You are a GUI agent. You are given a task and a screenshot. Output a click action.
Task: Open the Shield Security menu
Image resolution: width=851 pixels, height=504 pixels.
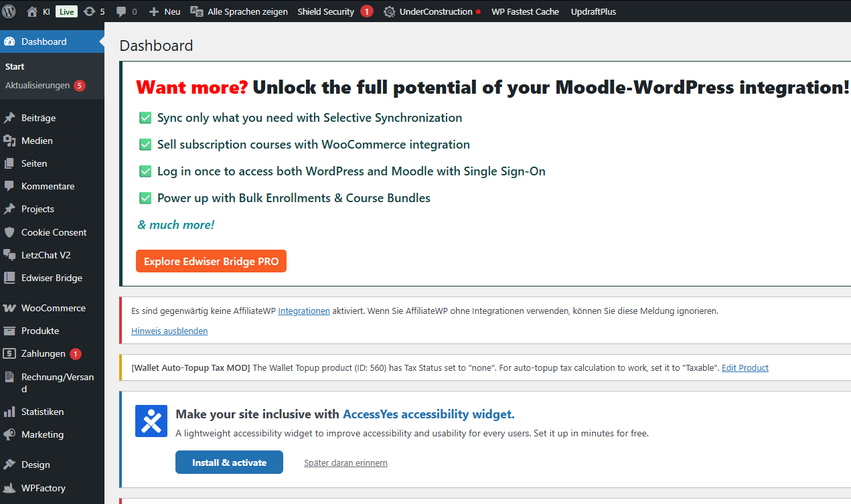[326, 11]
